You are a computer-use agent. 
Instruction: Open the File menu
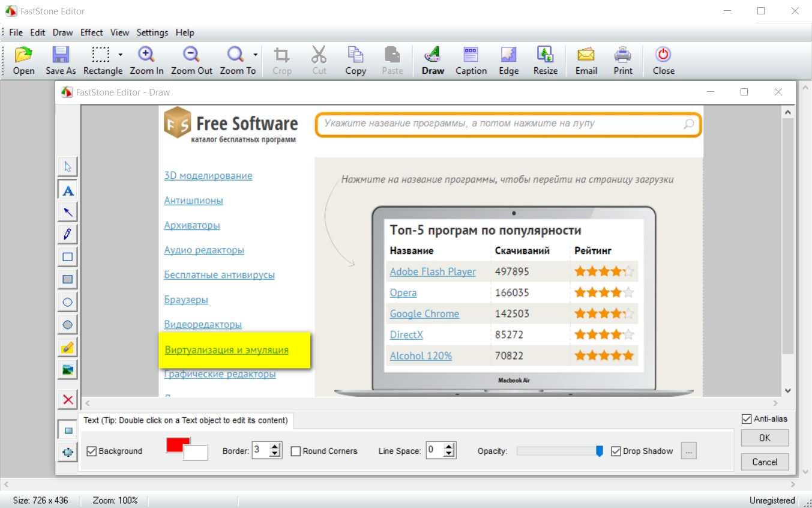click(x=16, y=32)
